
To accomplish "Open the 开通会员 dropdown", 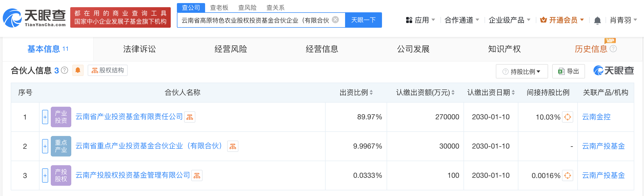I will (x=562, y=20).
